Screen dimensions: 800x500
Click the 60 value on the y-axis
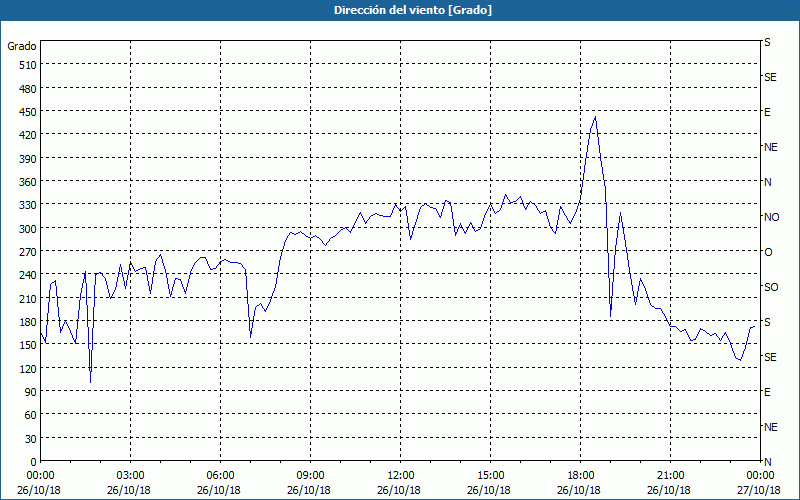click(x=31, y=415)
